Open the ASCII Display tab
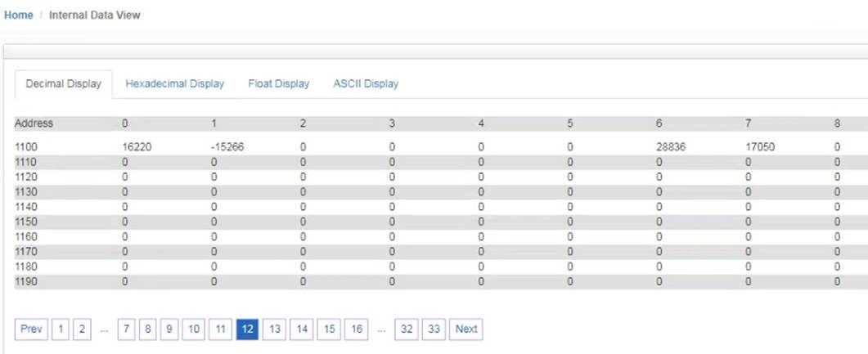This screenshot has height=354, width=868. tap(366, 83)
